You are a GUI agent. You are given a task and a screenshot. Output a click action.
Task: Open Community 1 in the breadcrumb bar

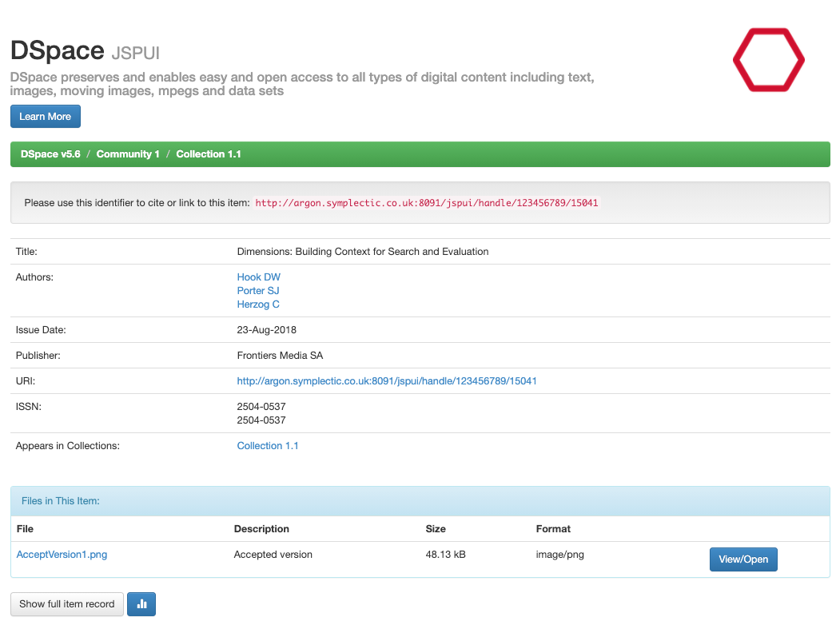[x=128, y=154]
